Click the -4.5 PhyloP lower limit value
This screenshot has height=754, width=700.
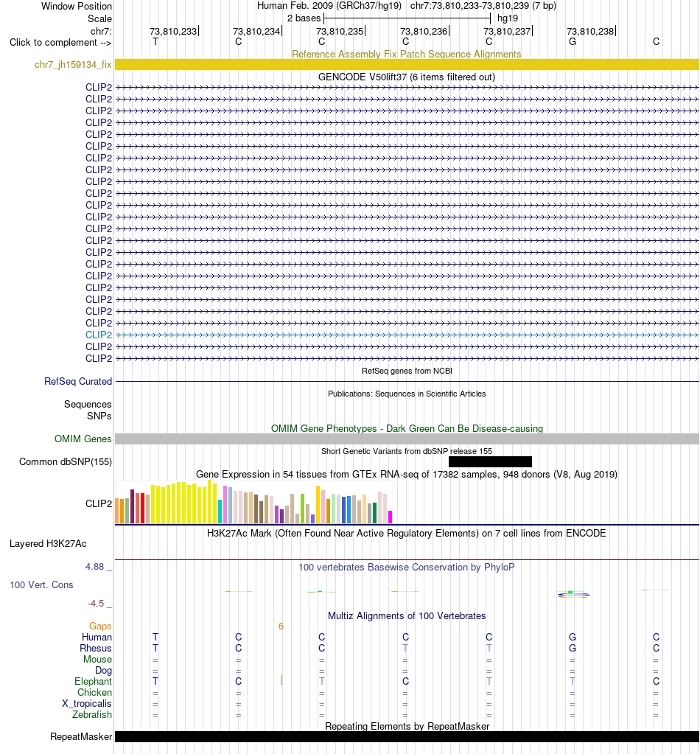[96, 604]
